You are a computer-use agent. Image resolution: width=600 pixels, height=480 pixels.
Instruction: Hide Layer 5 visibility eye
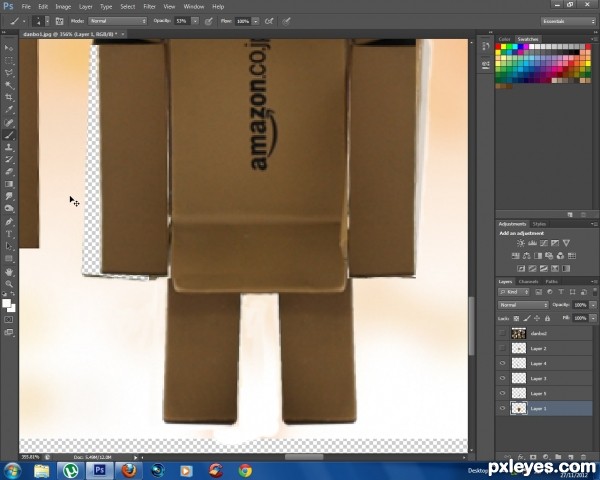(502, 393)
